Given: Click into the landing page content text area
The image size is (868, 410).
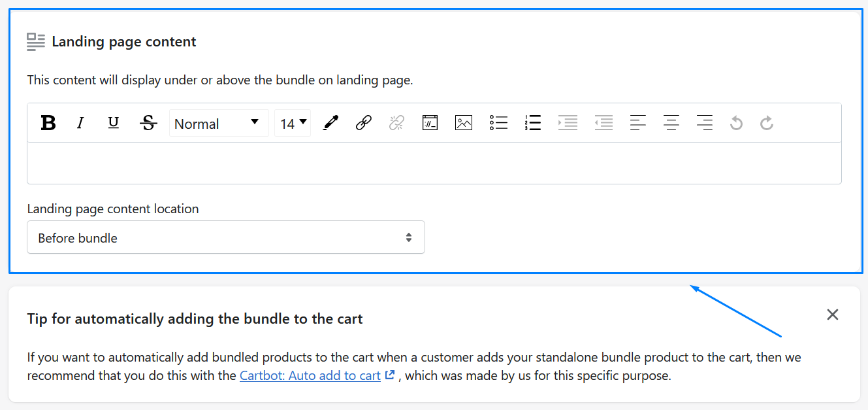Looking at the screenshot, I should 434,163.
